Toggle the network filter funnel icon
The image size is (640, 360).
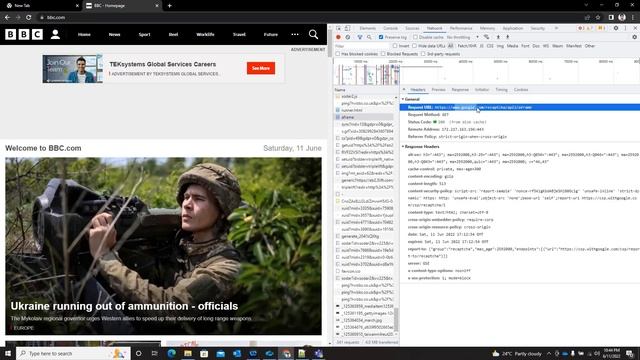pos(360,37)
